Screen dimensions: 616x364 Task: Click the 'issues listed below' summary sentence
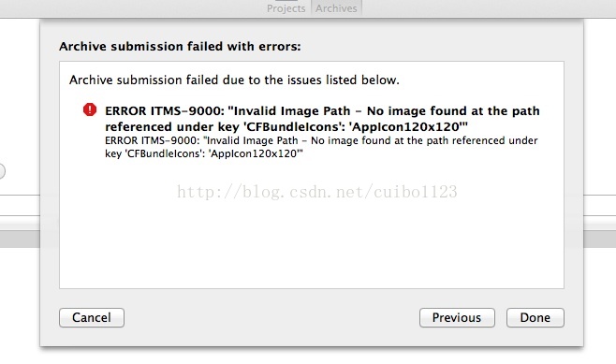coord(234,80)
